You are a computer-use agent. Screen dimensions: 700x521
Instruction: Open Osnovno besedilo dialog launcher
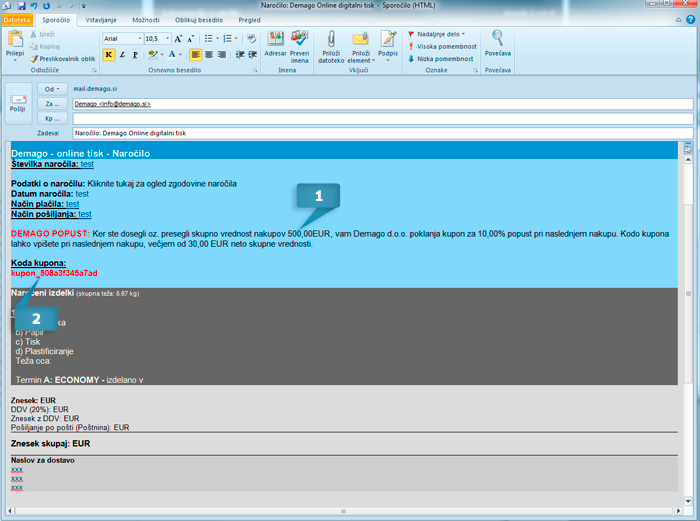pyautogui.click(x=255, y=71)
